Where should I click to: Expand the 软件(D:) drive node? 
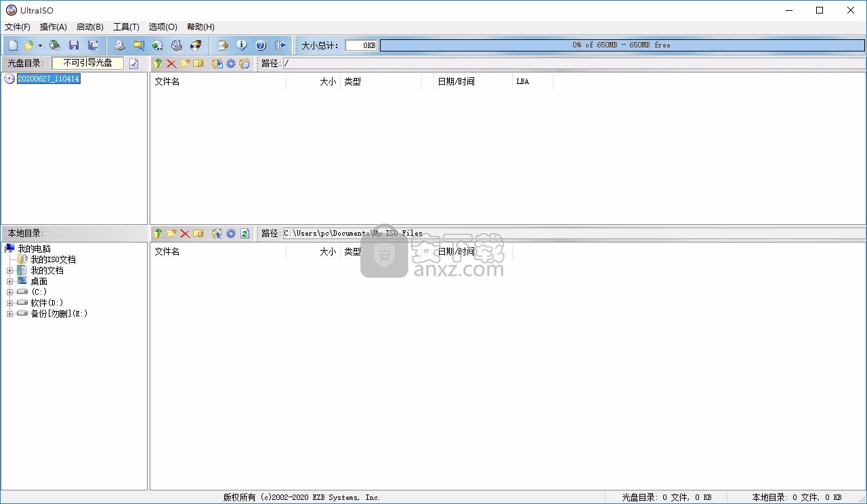(x=9, y=303)
